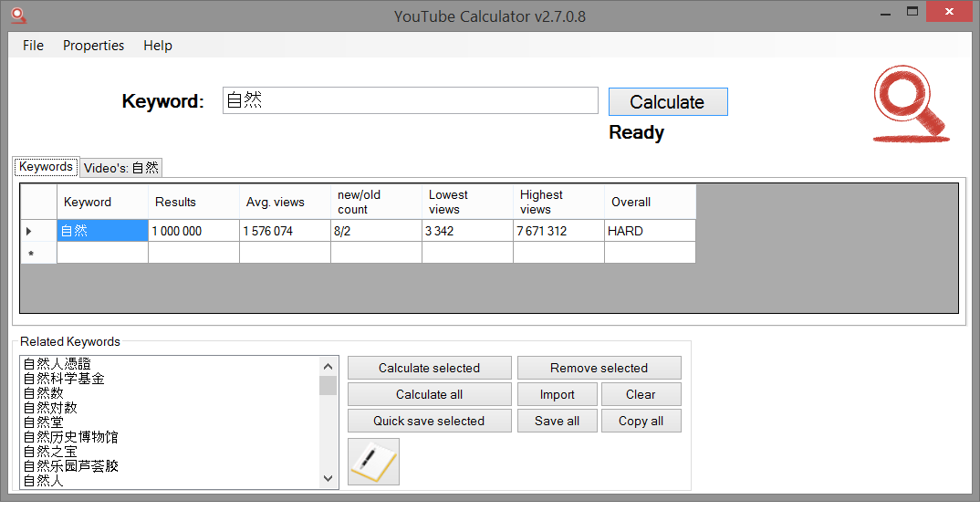
Task: Click the Clear button
Action: tap(641, 394)
